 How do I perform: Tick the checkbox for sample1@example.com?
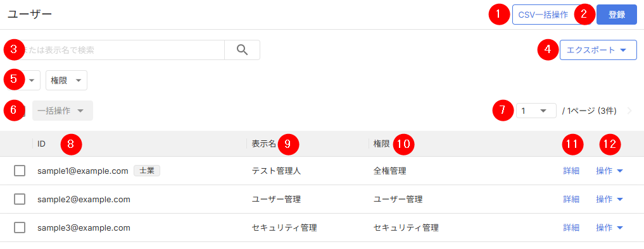[19, 171]
